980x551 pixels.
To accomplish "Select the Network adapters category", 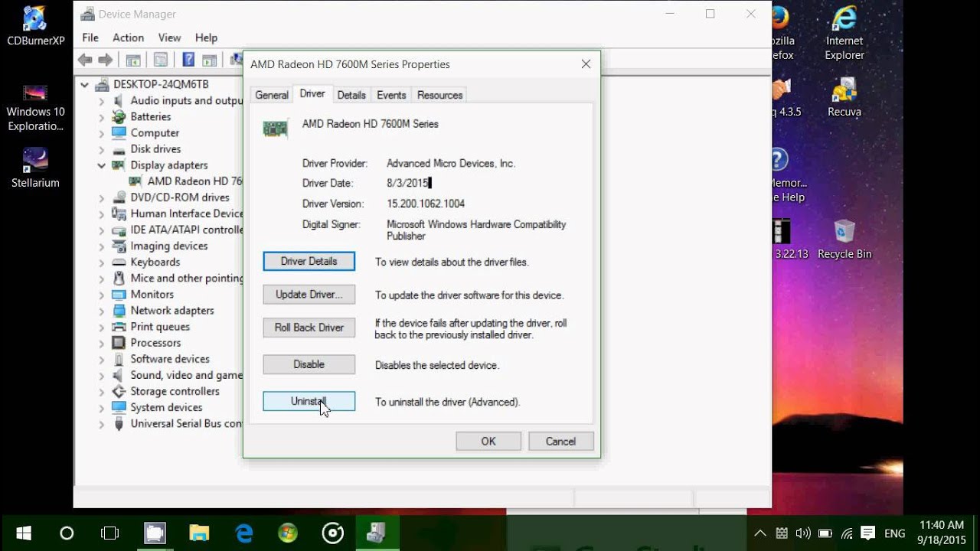I will [172, 310].
